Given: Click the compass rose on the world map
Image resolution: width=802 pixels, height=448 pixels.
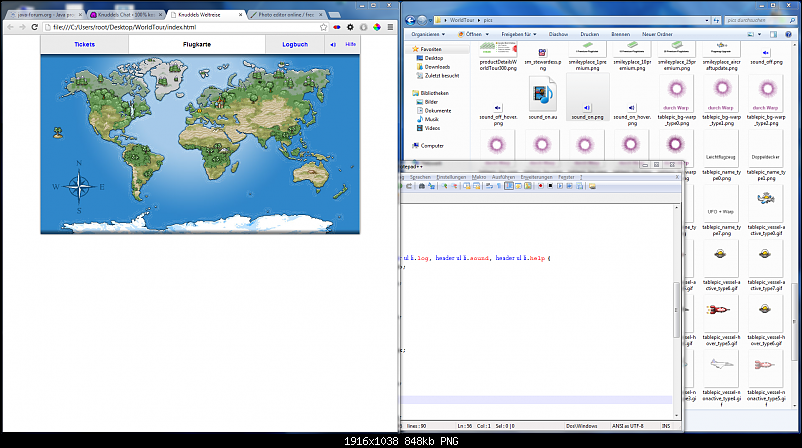Looking at the screenshot, I should (x=79, y=187).
